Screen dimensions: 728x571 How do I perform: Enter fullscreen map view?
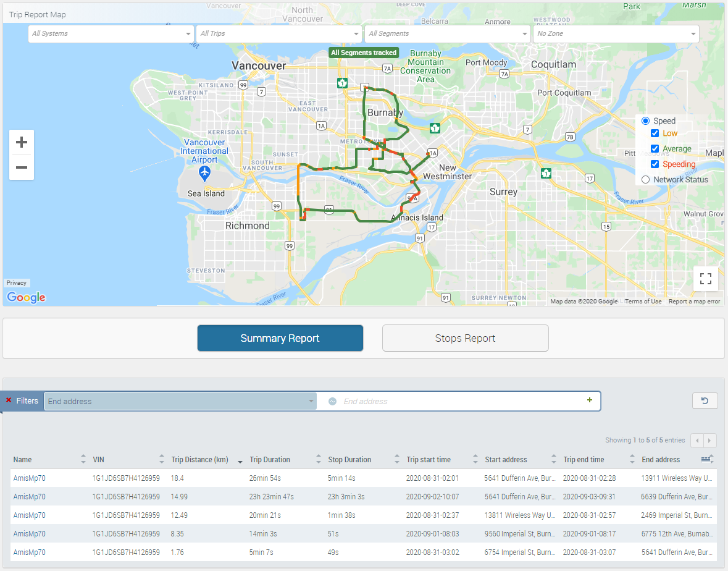point(706,278)
